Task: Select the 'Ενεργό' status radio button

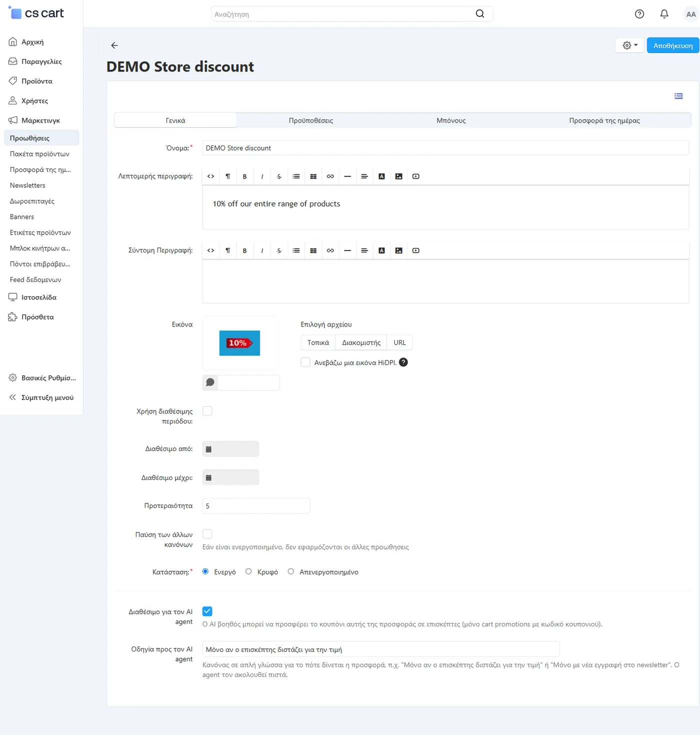Action: tap(205, 571)
